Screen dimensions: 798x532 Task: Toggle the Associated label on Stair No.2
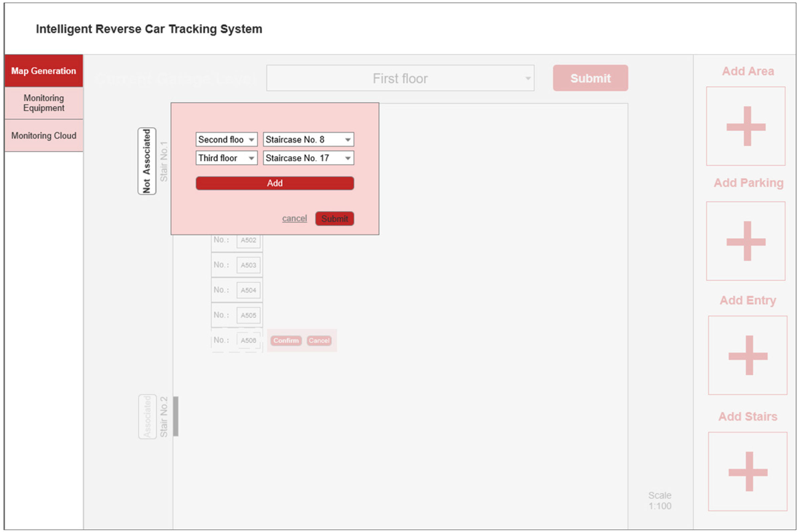point(147,416)
